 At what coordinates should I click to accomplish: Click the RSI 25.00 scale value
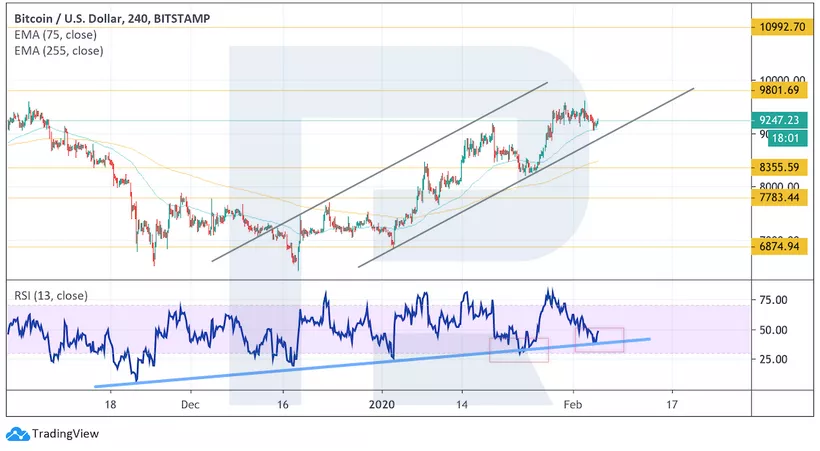[x=774, y=359]
